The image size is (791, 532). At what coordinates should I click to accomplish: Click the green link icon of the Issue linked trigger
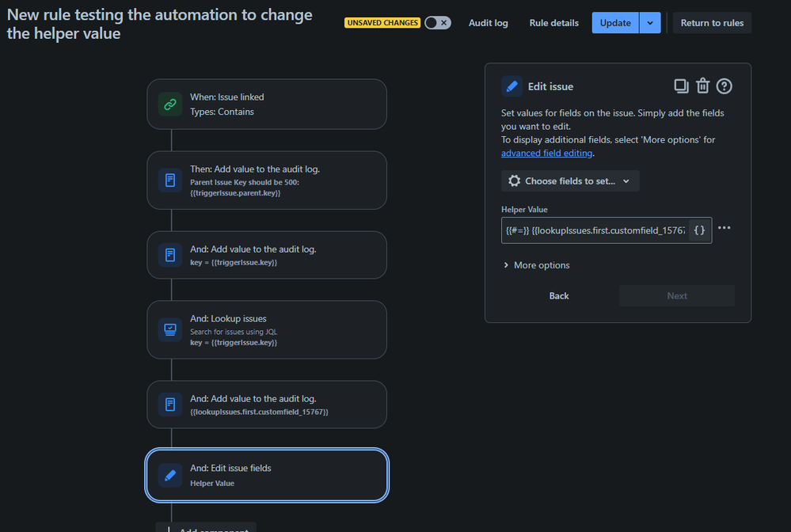[170, 104]
